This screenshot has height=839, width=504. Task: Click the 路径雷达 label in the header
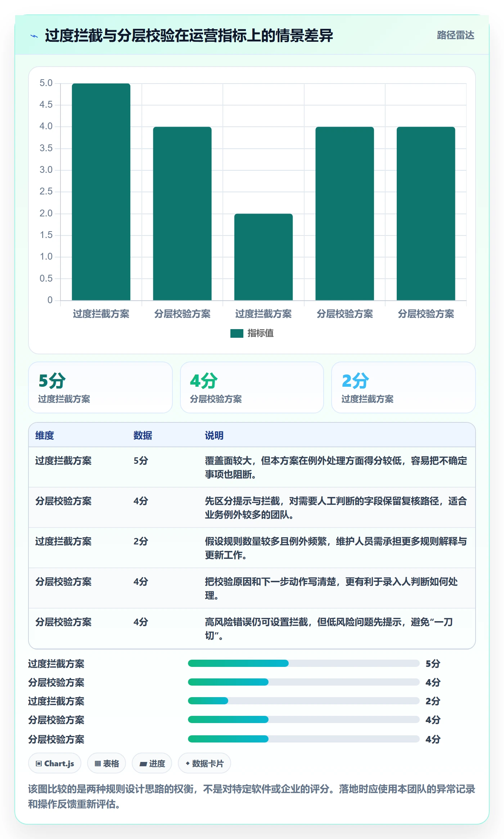point(455,35)
